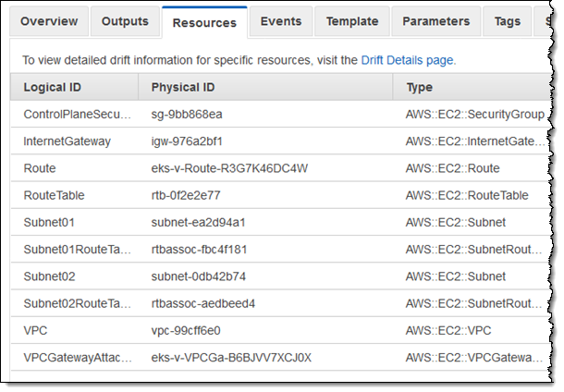Select physical ID eks-v-Route-R3G7K46DC4W
This screenshot has height=392, width=564.
coord(228,168)
